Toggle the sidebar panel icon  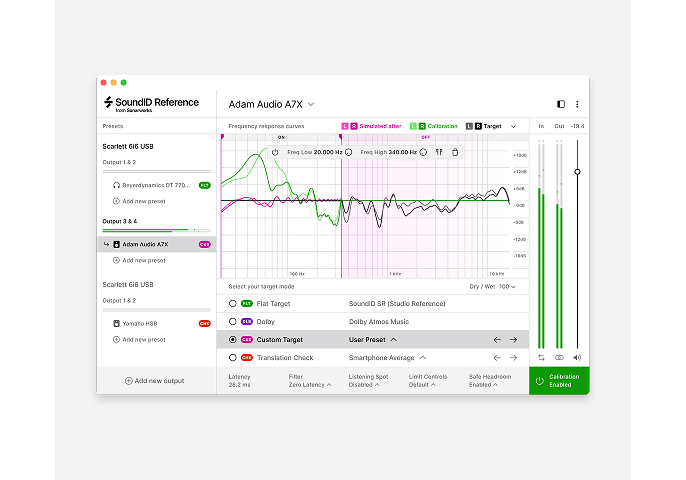pos(561,104)
